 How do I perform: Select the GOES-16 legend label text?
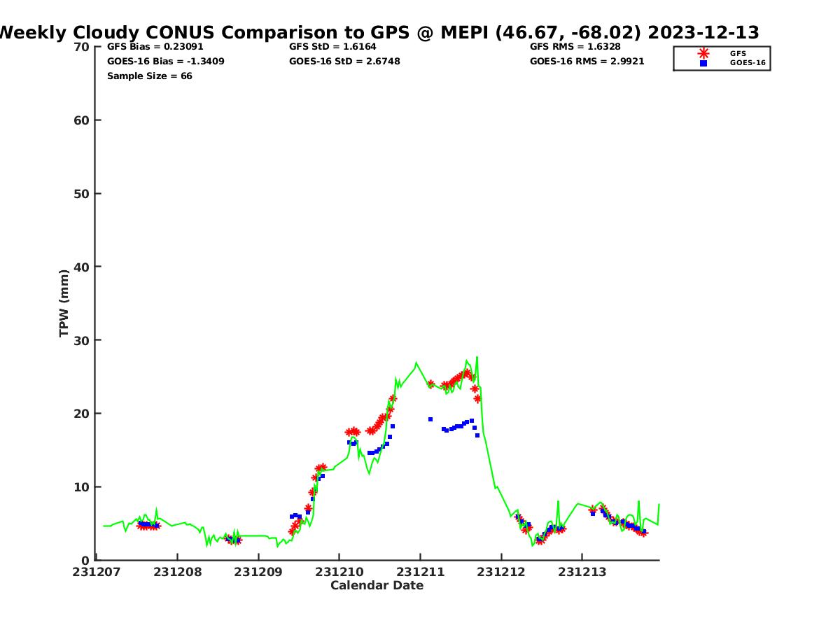(747, 63)
